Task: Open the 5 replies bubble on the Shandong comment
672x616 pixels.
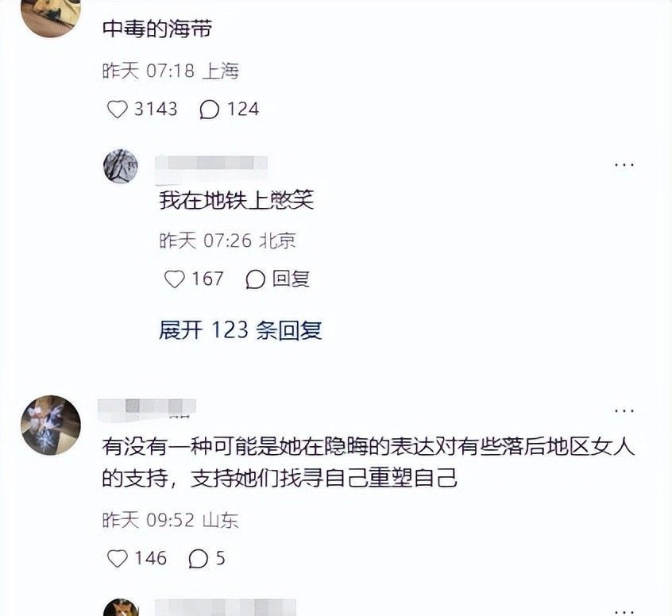Action: pyautogui.click(x=199, y=559)
